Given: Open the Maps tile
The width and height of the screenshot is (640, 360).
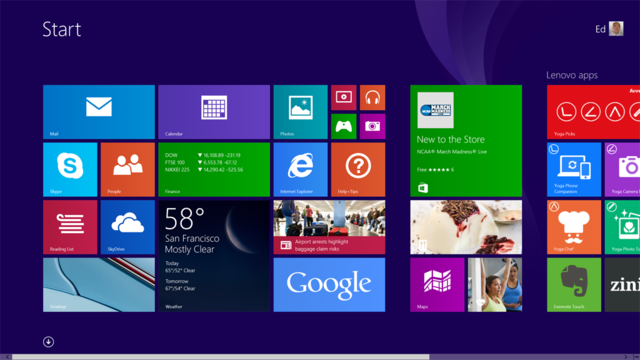Looking at the screenshot, I should (437, 284).
